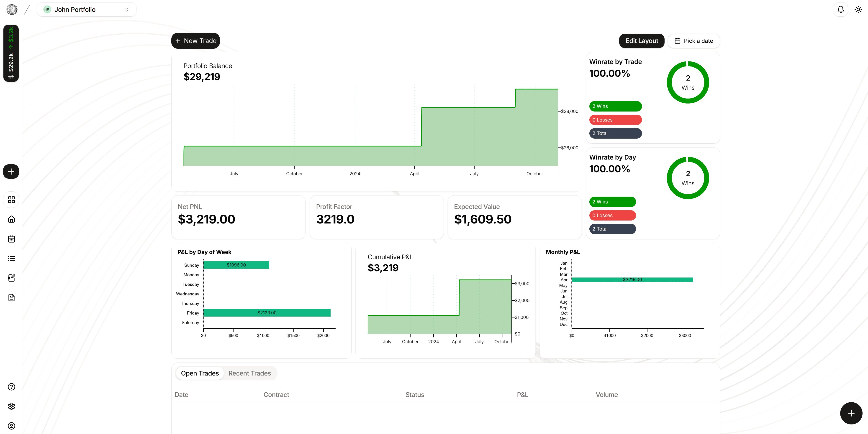Switch to the Recent Trades tab
The image size is (868, 434).
(249, 373)
